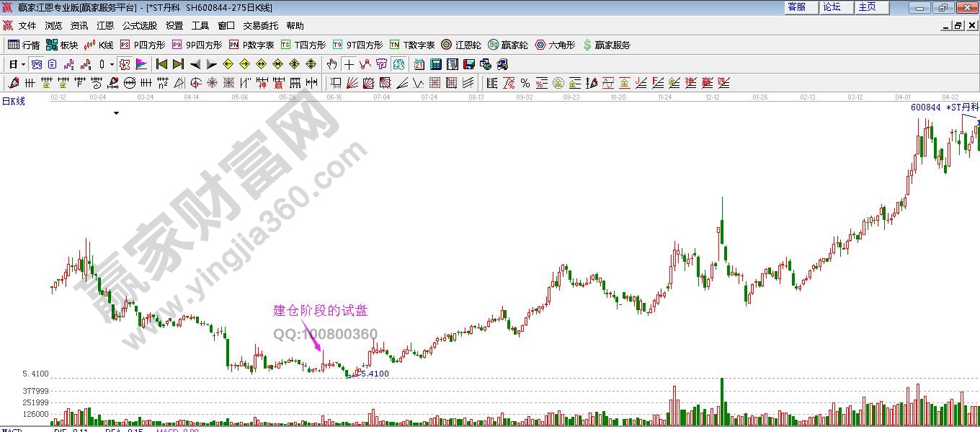Screen dimensions: 980x432
Task: Click the small black triangle below date axis
Action: (116, 113)
